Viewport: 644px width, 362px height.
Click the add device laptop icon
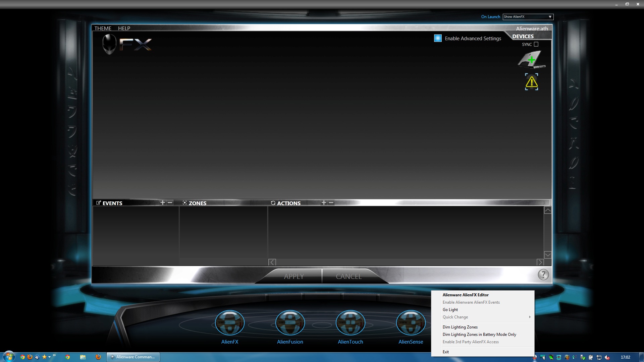(x=531, y=59)
